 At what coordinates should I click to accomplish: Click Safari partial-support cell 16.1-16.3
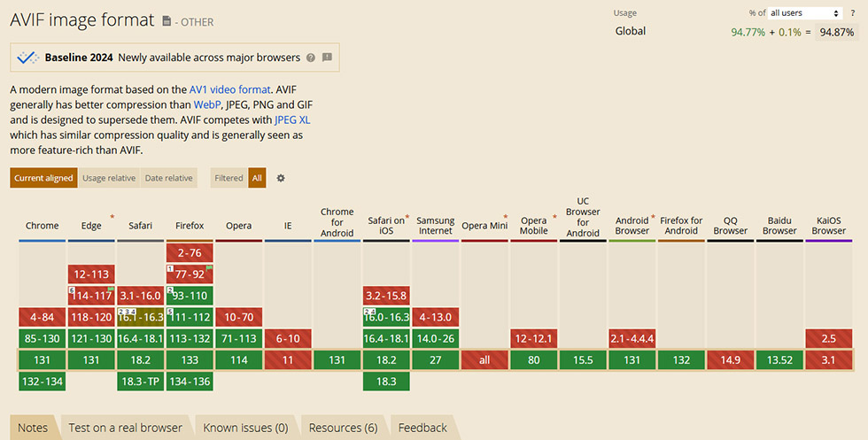tap(141, 317)
